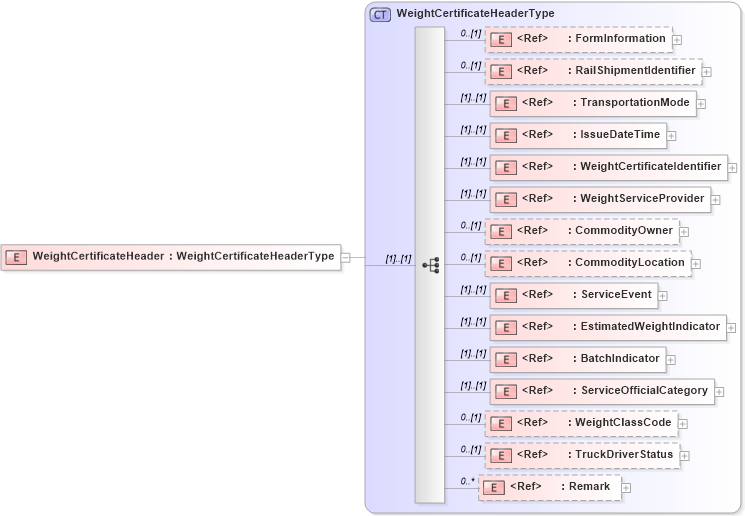Screen dimensions: 745x516
Task: Select the ': Remark' label
Action: [x=585, y=487]
